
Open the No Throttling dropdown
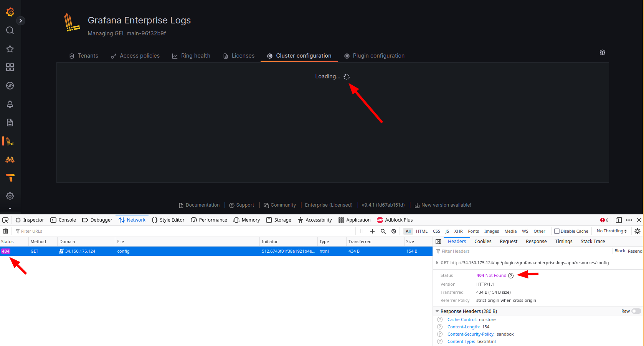pos(611,231)
